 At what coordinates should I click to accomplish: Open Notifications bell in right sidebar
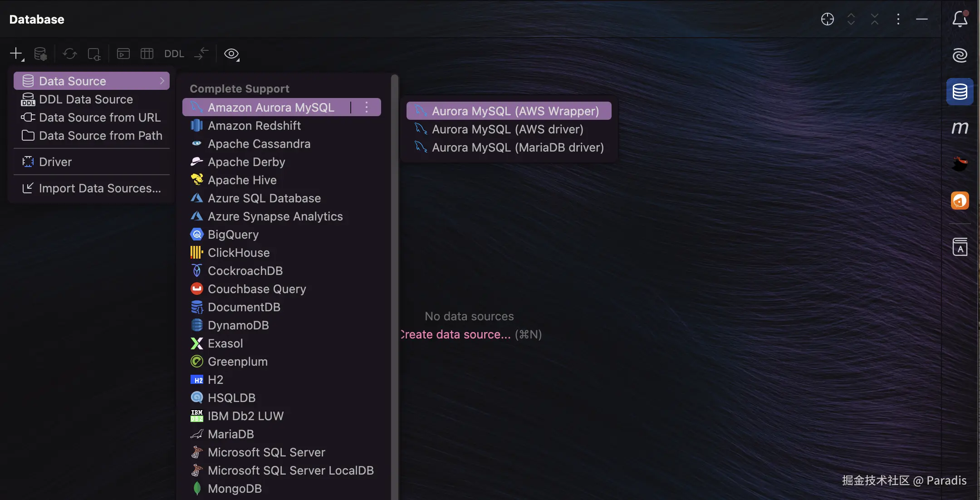click(x=960, y=19)
